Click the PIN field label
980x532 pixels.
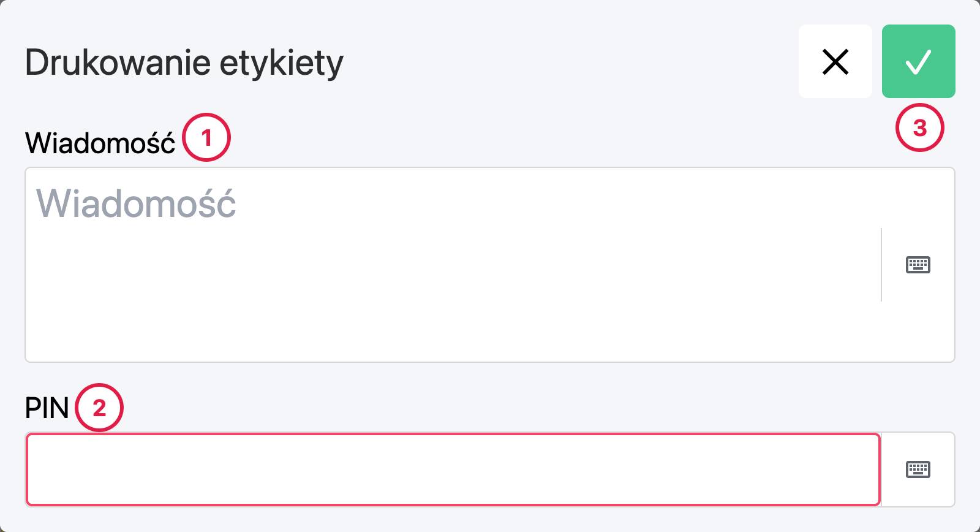(47, 408)
